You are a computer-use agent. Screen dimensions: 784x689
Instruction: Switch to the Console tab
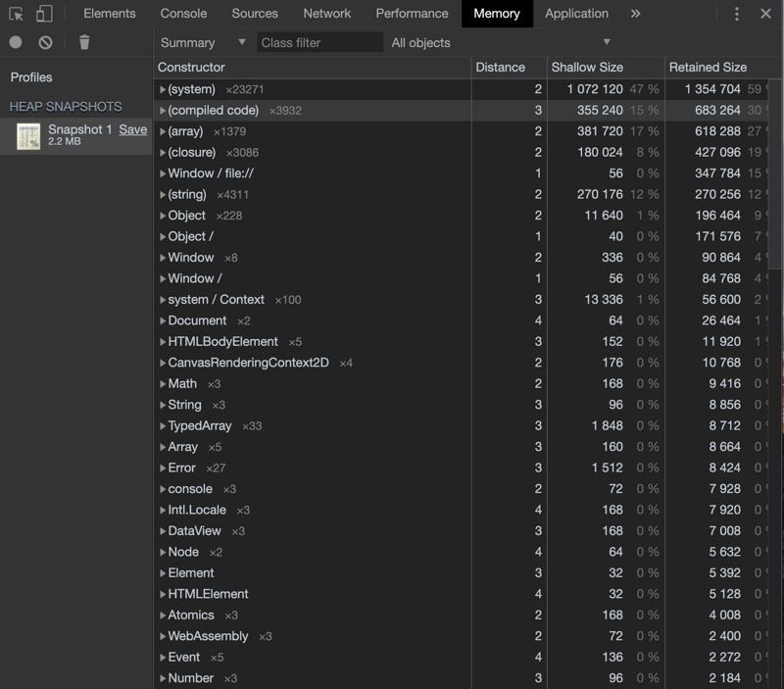tap(183, 14)
